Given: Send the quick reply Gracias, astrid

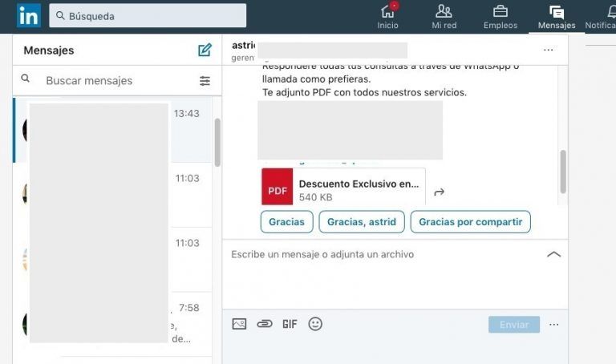Looking at the screenshot, I should [362, 222].
